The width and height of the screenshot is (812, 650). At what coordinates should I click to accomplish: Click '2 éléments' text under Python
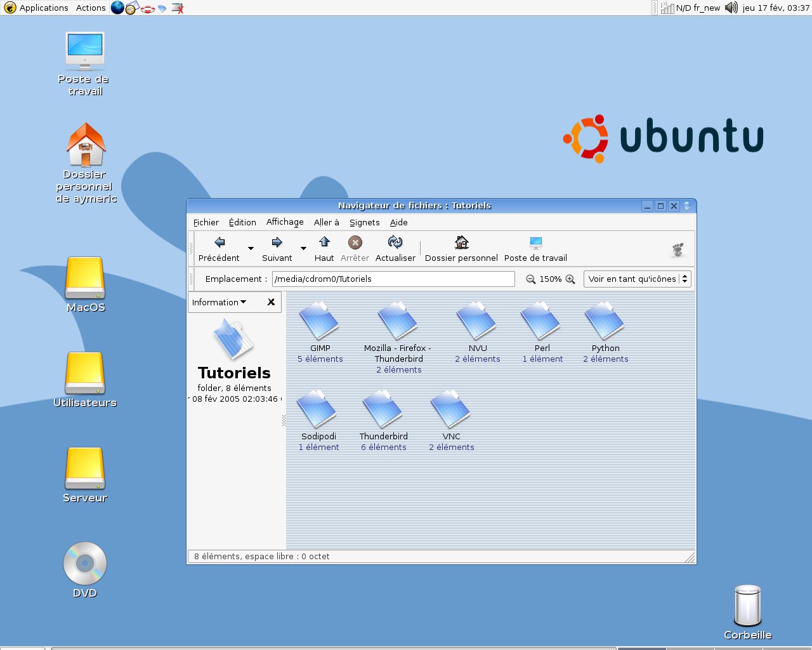(606, 359)
